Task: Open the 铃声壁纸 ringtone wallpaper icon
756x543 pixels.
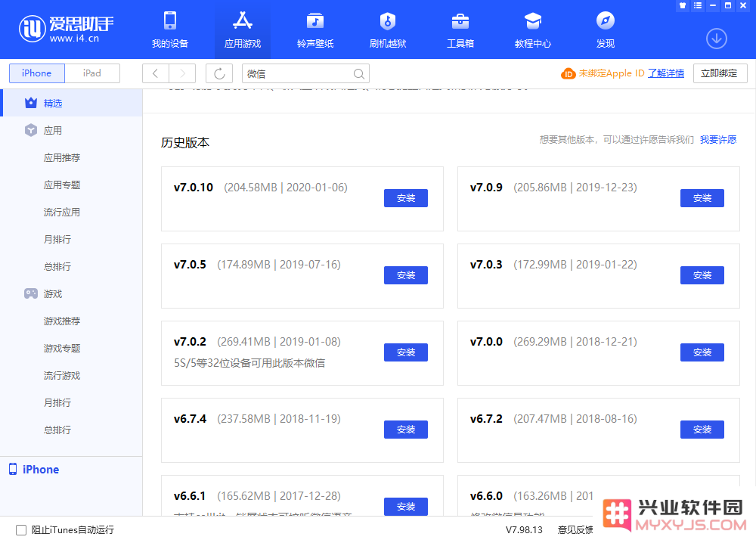Action: coord(315,21)
